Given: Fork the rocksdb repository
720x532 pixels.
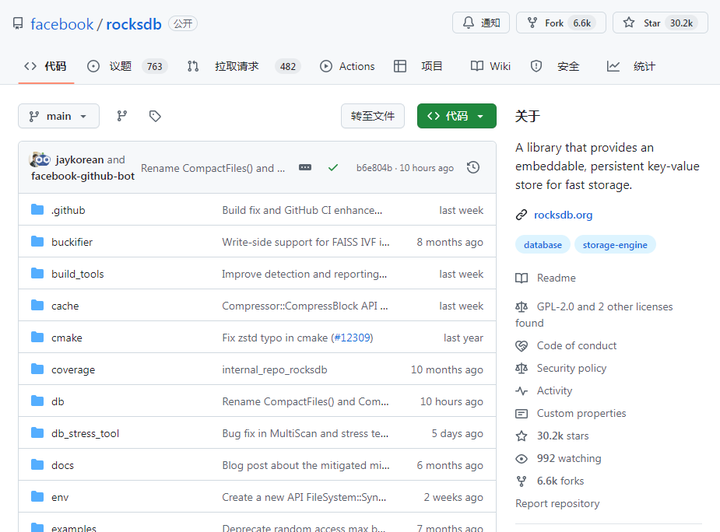Looking at the screenshot, I should tap(561, 23).
